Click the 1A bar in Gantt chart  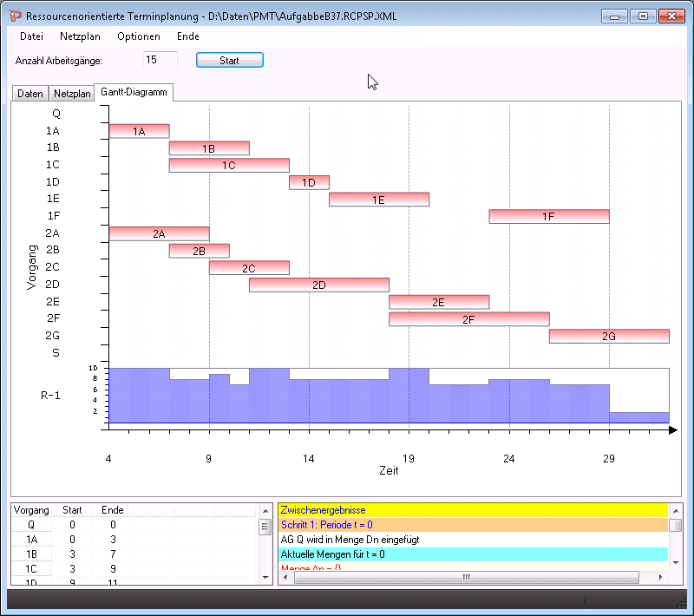point(139,131)
